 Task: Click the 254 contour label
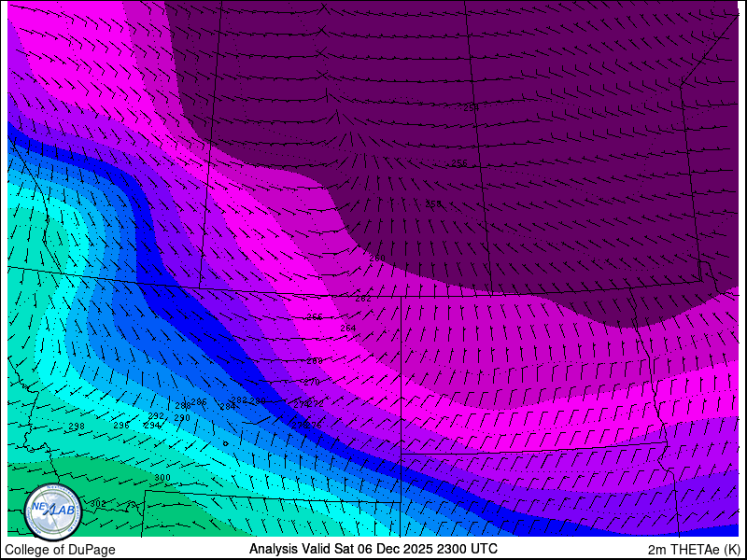pyautogui.click(x=472, y=108)
